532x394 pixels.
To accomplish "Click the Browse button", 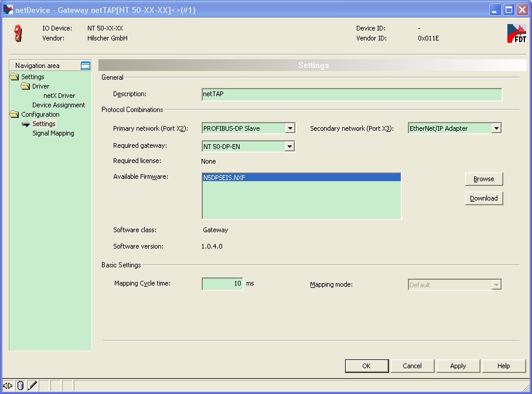I will pyautogui.click(x=484, y=179).
